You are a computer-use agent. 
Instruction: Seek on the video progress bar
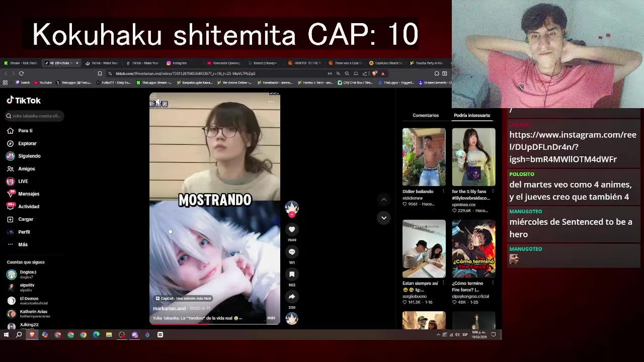pyautogui.click(x=215, y=323)
